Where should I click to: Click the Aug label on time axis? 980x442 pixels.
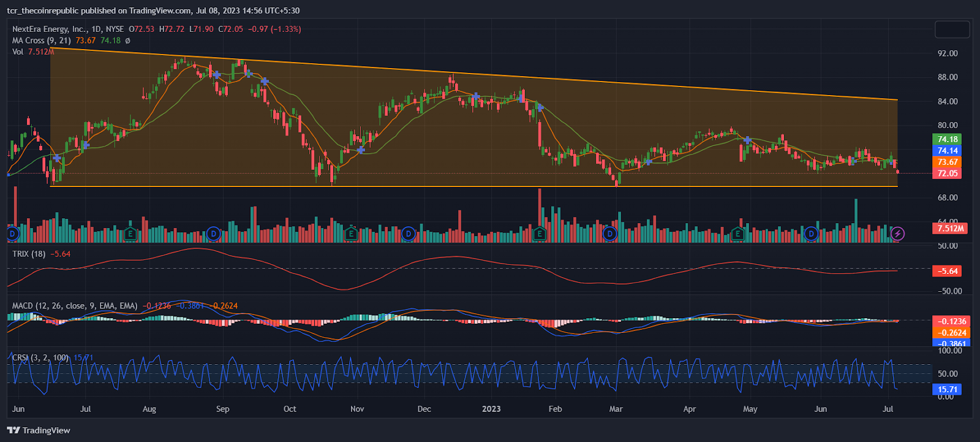pos(149,409)
